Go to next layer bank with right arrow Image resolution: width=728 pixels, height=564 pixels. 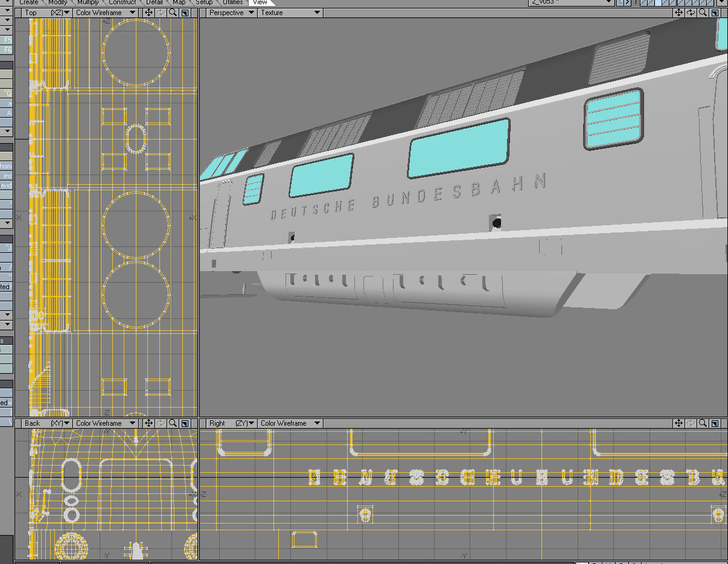point(627,2)
